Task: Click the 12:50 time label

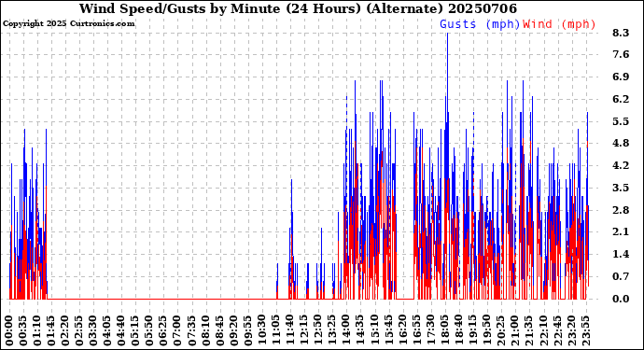Action: (318, 330)
